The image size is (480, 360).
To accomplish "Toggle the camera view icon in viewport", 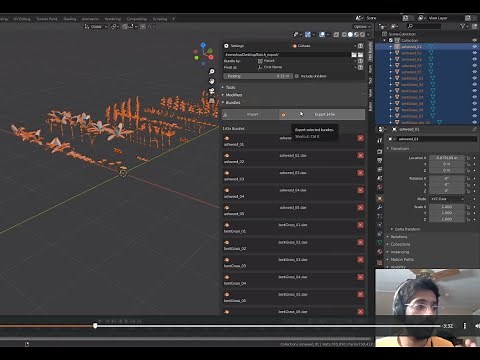I will (x=212, y=91).
